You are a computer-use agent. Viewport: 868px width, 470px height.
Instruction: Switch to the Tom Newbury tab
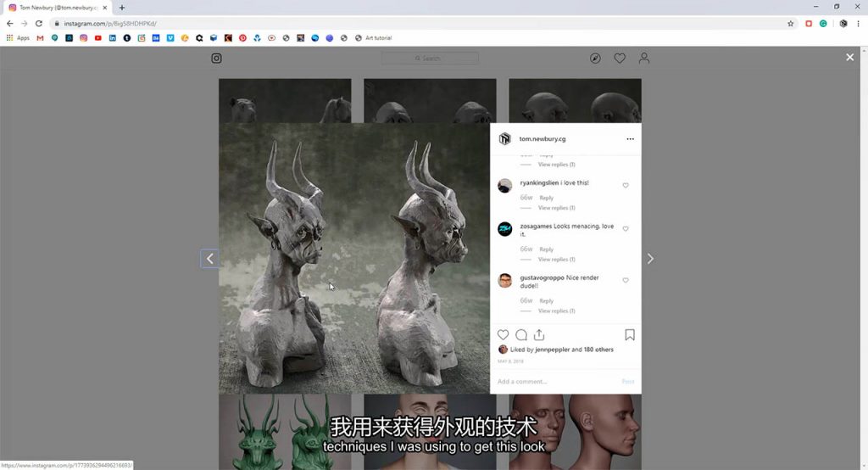(x=58, y=8)
